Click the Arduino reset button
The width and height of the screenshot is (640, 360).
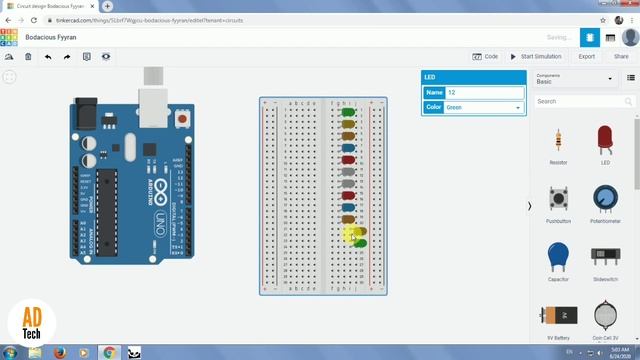point(182,119)
